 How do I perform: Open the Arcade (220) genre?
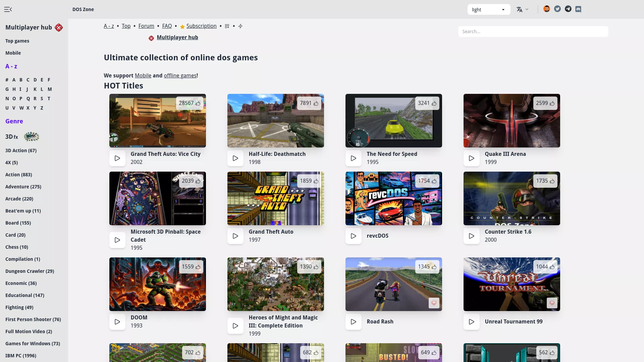point(19,199)
